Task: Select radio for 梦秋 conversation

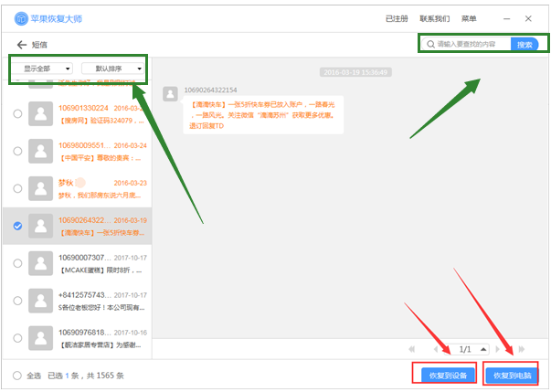Action: click(17, 188)
